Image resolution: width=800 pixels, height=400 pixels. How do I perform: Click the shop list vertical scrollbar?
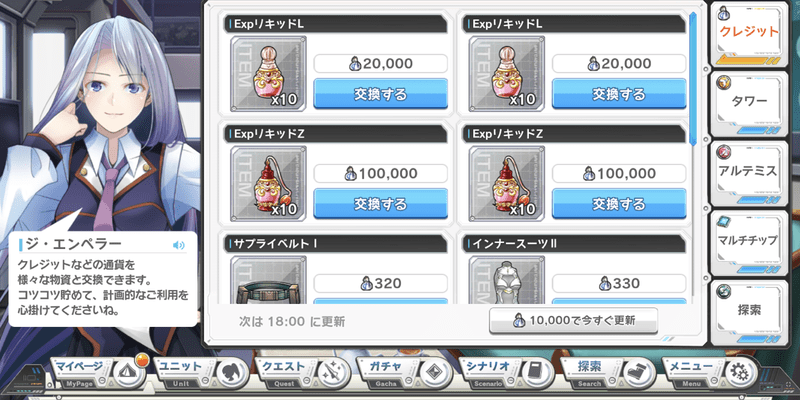[x=692, y=79]
